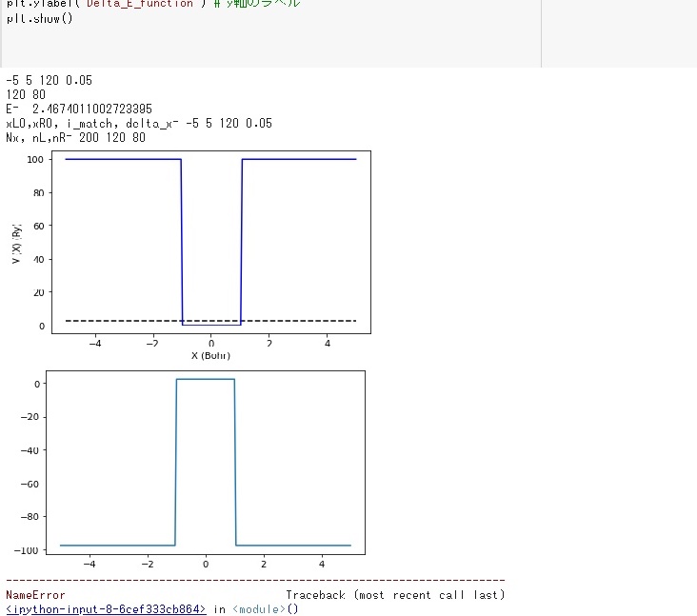697x616 pixels.
Task: Click the dashed energy level line in first plot
Action: 210,321
